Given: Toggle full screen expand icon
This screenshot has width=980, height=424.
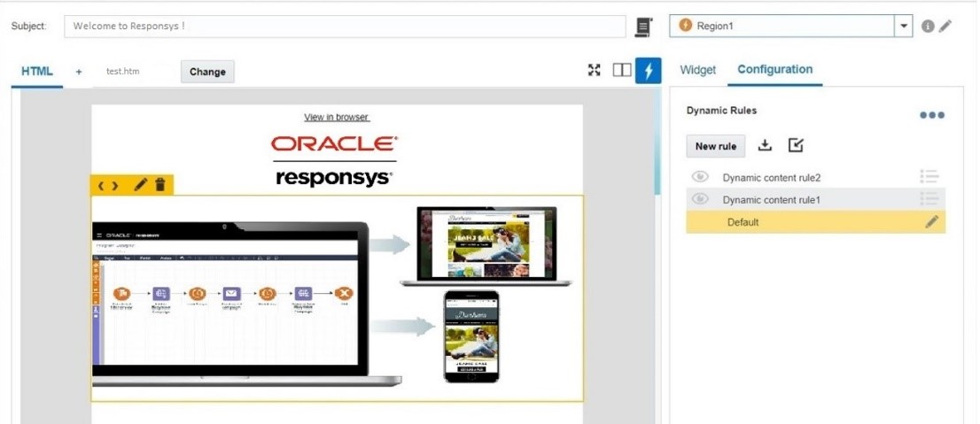Looking at the screenshot, I should tap(595, 70).
